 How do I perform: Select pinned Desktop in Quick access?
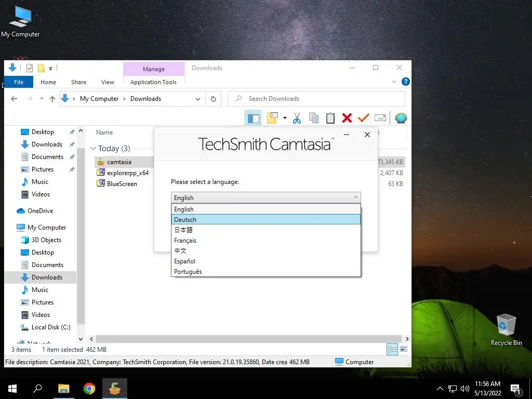click(x=43, y=132)
